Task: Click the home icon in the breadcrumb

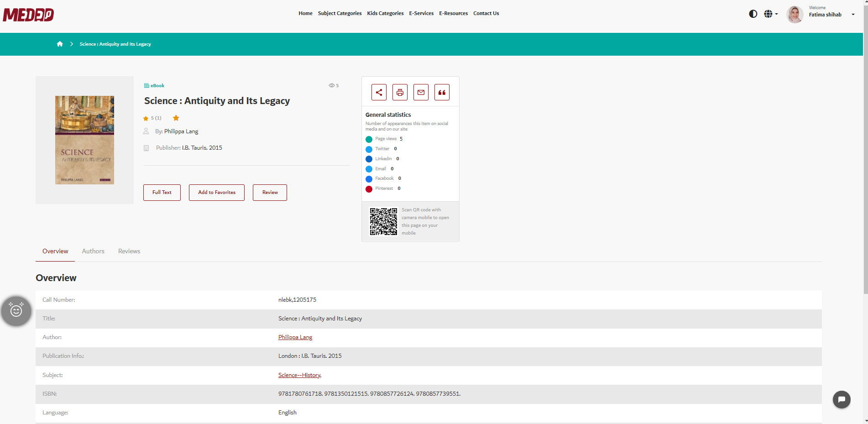Action: [x=60, y=44]
